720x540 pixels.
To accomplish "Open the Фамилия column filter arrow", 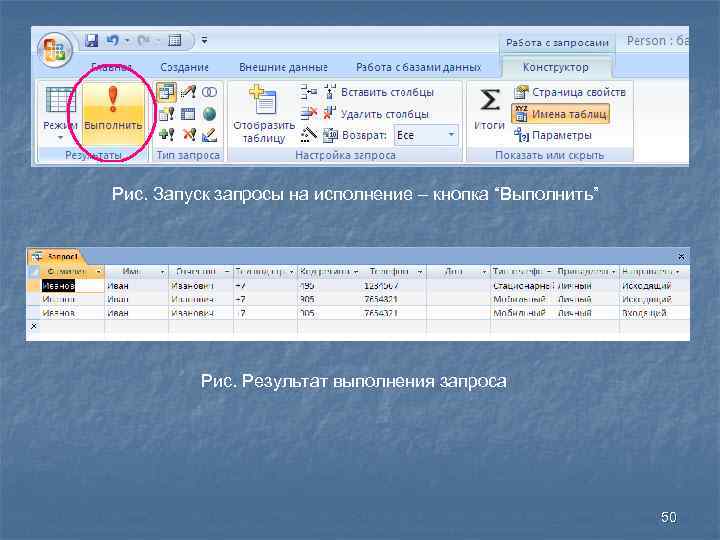I will point(99,272).
